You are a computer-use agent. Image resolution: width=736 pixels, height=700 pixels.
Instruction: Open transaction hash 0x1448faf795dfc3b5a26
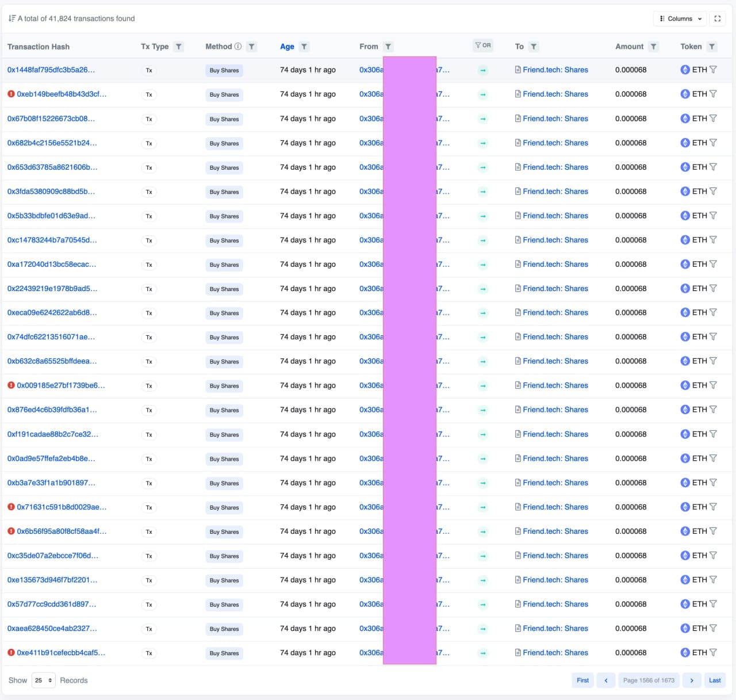tap(51, 70)
